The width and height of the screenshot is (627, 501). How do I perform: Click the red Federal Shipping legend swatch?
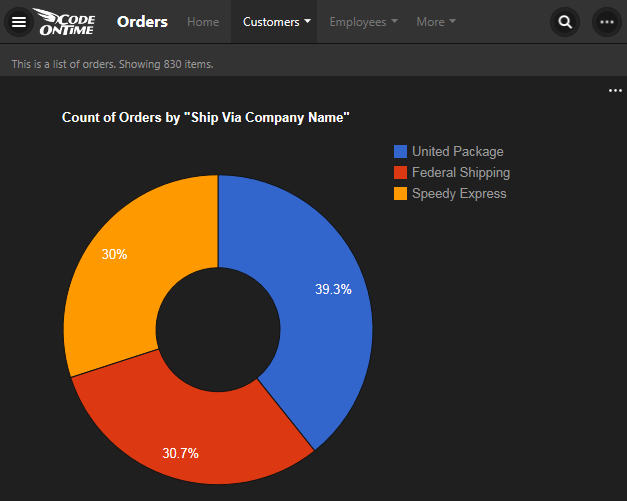(401, 173)
